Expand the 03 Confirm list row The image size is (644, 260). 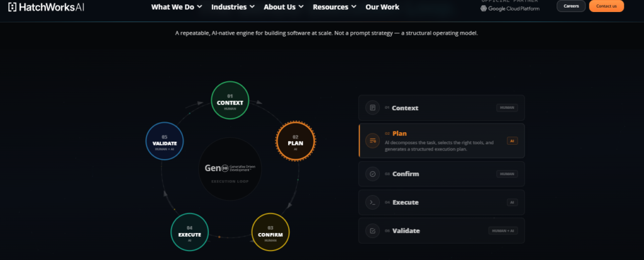pyautogui.click(x=441, y=174)
